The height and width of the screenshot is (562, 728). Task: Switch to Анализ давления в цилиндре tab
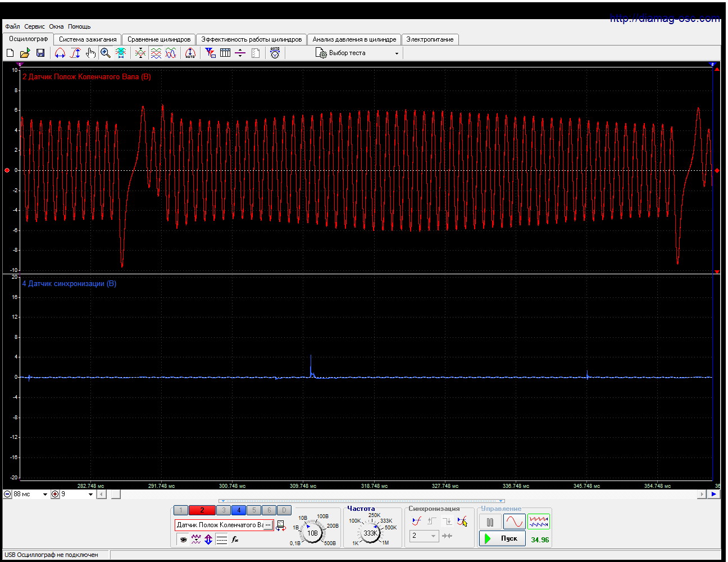point(354,39)
